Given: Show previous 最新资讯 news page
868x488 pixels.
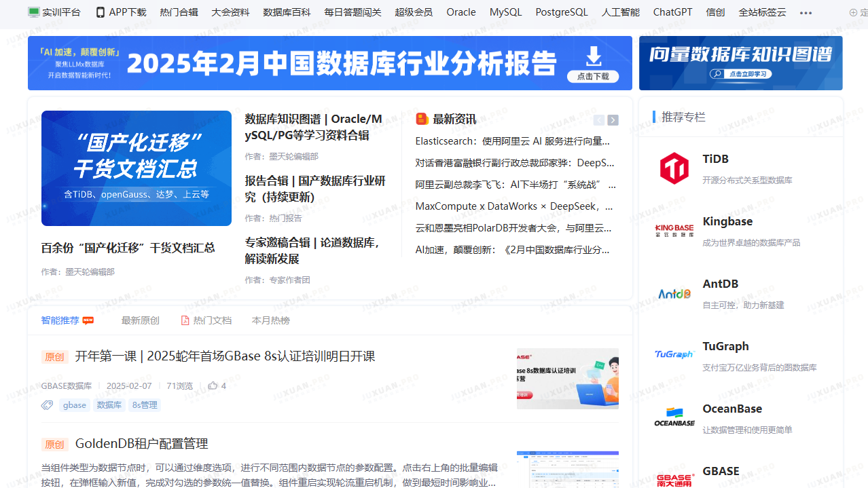Looking at the screenshot, I should tap(598, 120).
